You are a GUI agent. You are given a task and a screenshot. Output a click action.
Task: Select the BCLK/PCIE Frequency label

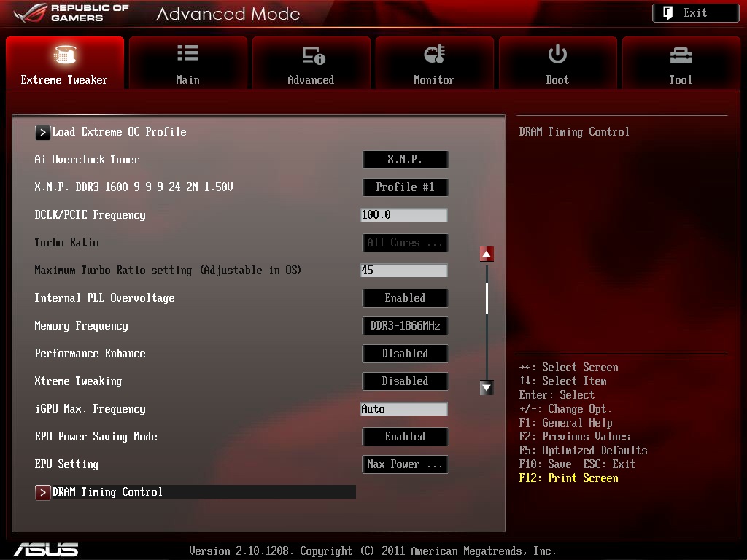coord(90,215)
